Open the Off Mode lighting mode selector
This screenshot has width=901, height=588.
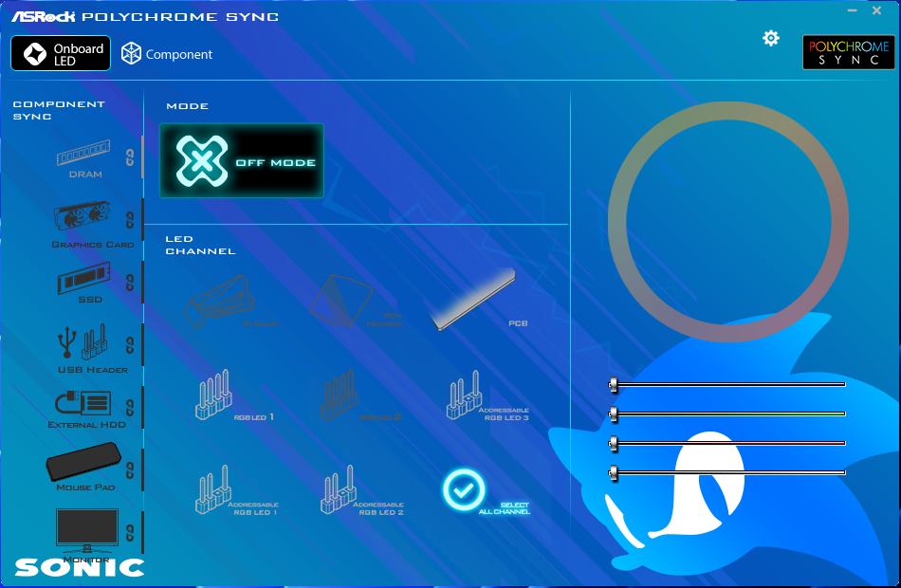241,161
